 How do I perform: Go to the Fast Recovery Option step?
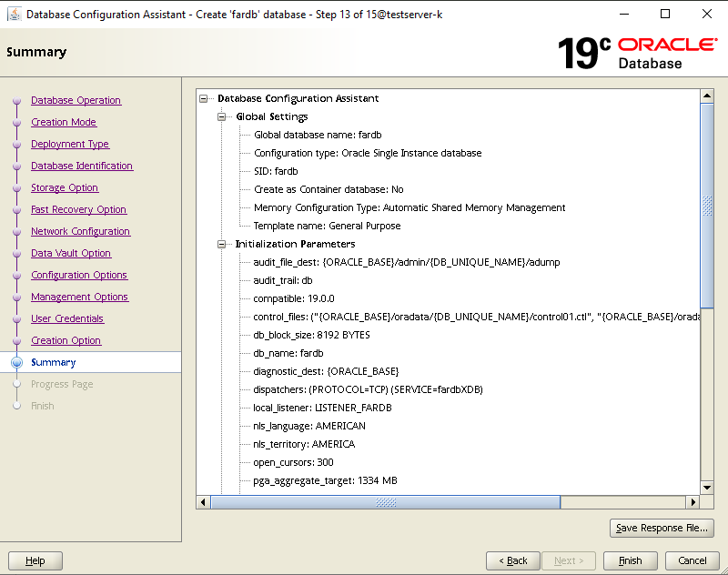78,209
